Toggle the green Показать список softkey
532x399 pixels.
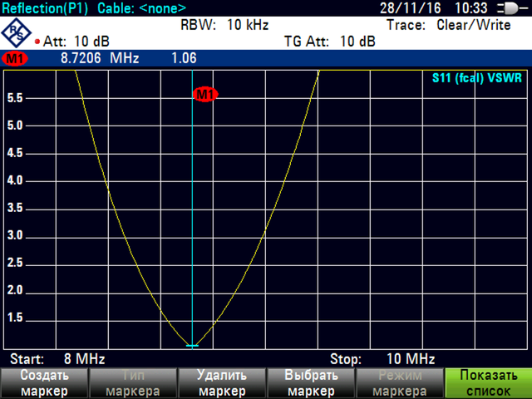point(487,383)
